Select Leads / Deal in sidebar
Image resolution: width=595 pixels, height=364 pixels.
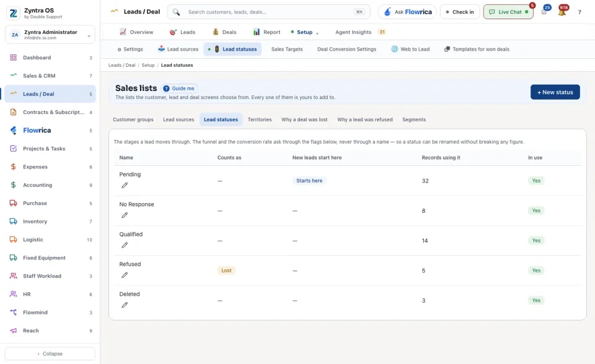pyautogui.click(x=50, y=94)
